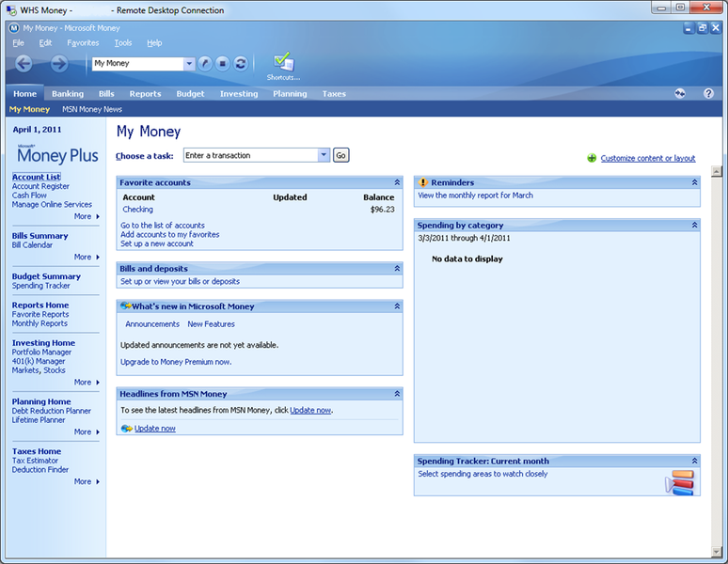Open the Edit menu
728x564 pixels.
pyautogui.click(x=45, y=42)
